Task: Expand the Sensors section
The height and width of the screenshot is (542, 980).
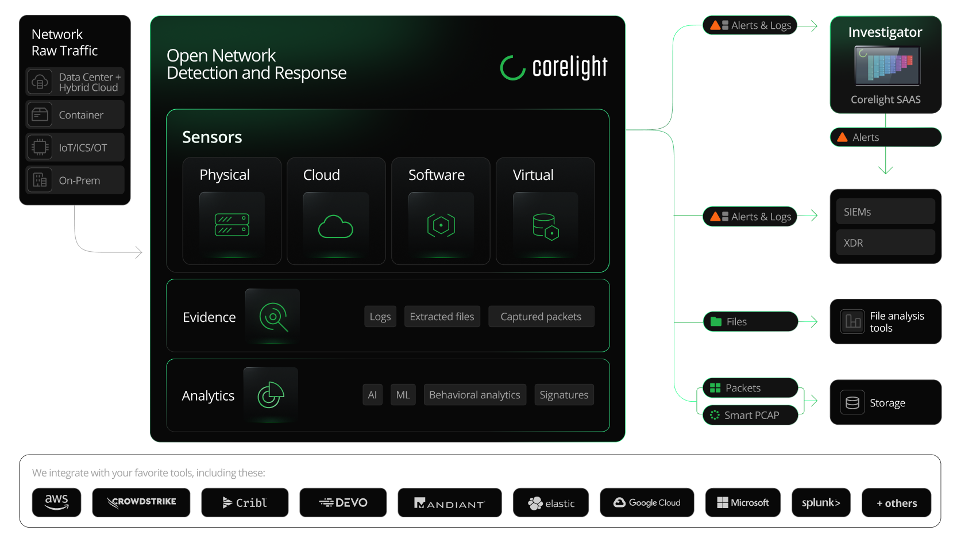Action: coord(212,137)
